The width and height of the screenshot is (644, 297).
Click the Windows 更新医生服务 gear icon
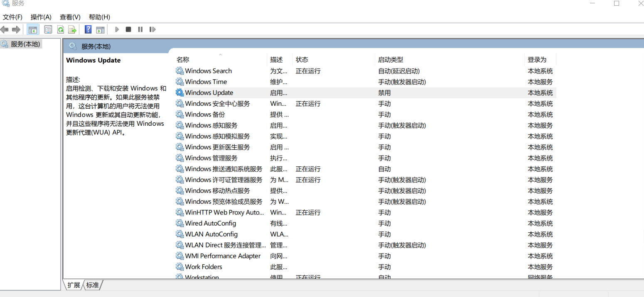click(x=179, y=147)
